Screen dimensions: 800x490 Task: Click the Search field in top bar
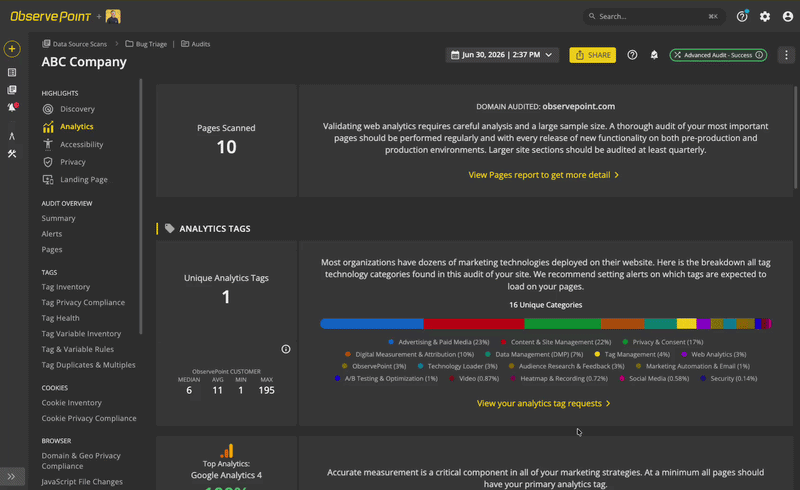tap(654, 16)
